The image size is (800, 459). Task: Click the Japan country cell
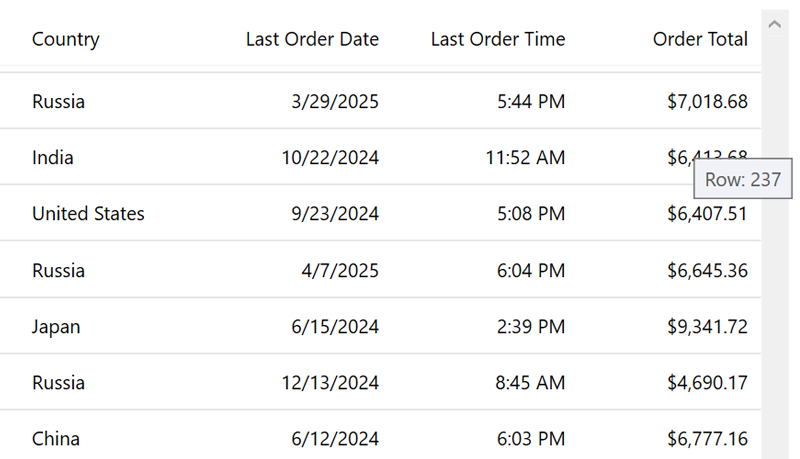pos(56,327)
